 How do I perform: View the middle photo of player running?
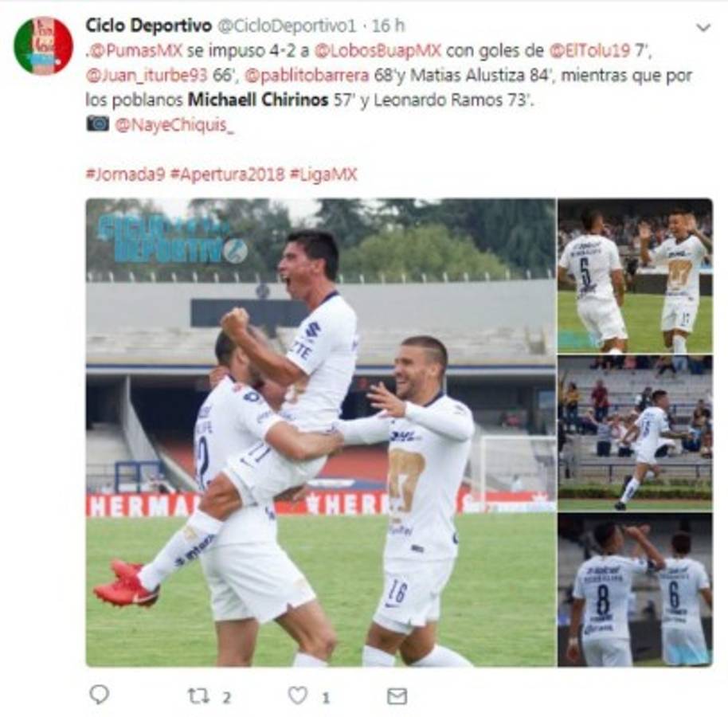pyautogui.click(x=635, y=433)
